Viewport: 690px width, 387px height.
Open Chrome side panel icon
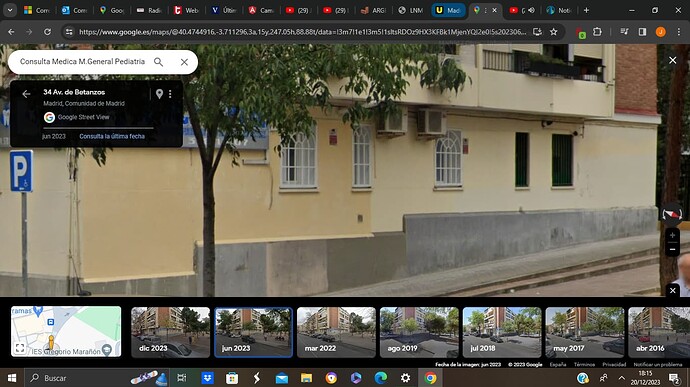pos(642,32)
